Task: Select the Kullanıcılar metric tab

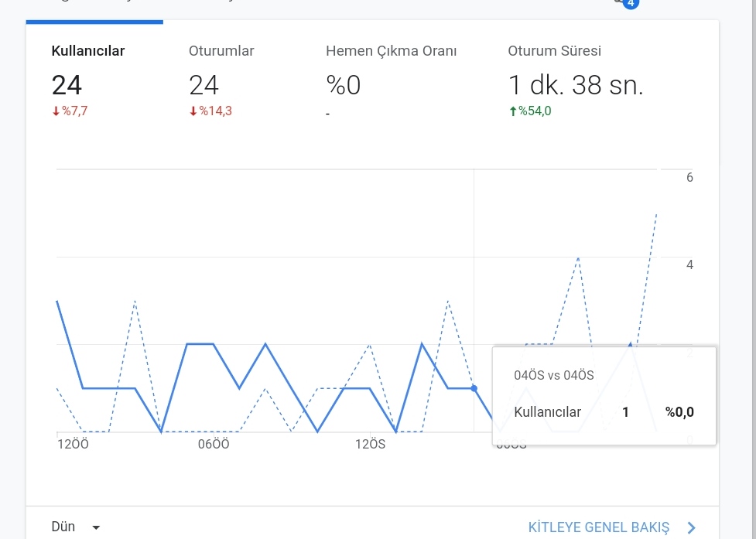Action: pos(94,81)
